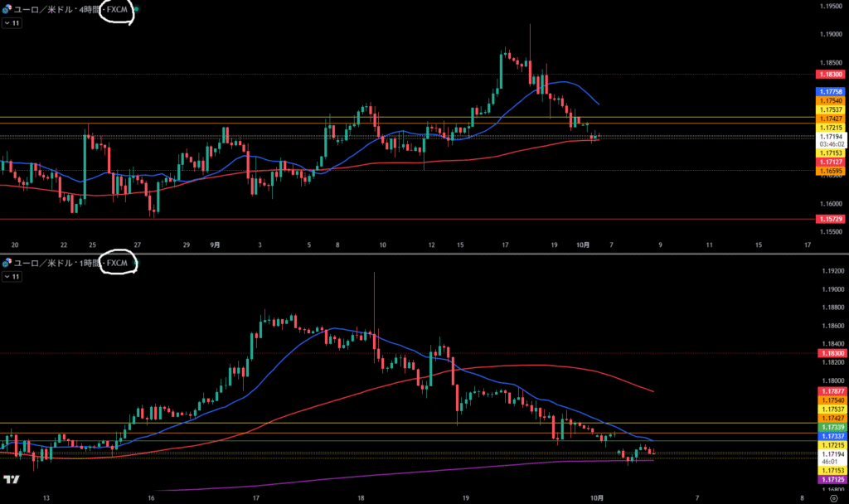This screenshot has width=849, height=504.
Task: Select the red 1.15729 price label on the upper chart
Action: click(831, 218)
